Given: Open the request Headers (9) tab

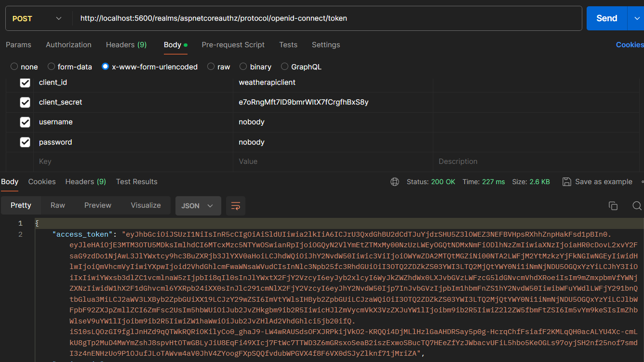Looking at the screenshot, I should tap(126, 44).
